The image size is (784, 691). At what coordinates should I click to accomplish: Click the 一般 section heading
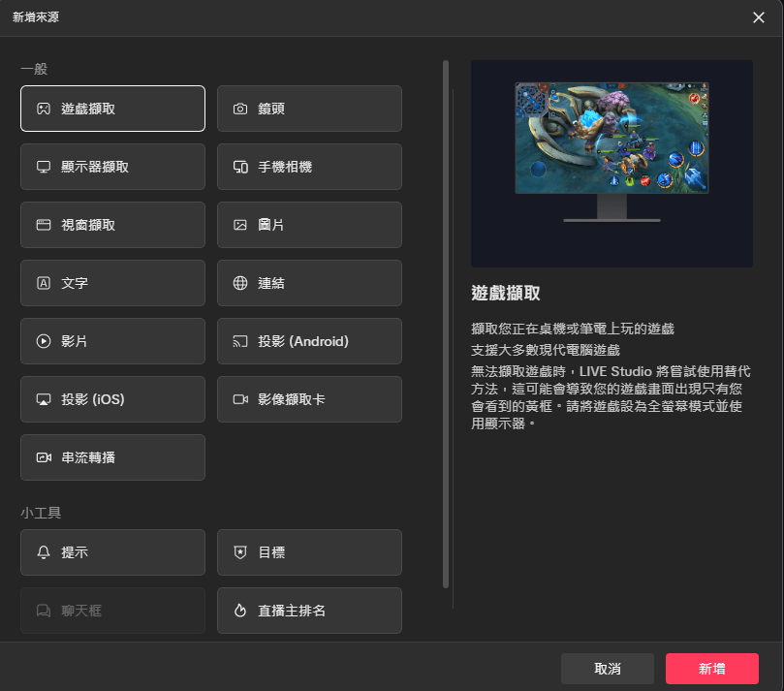click(x=34, y=69)
